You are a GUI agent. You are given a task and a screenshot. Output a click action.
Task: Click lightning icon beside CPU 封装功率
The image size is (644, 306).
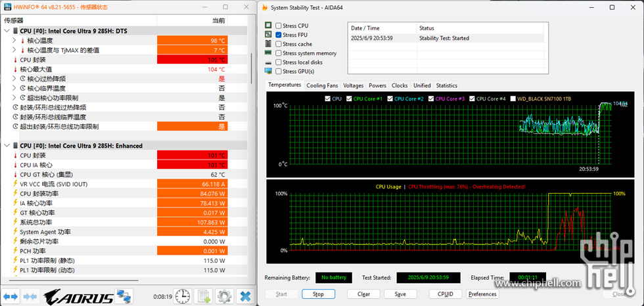coord(16,194)
